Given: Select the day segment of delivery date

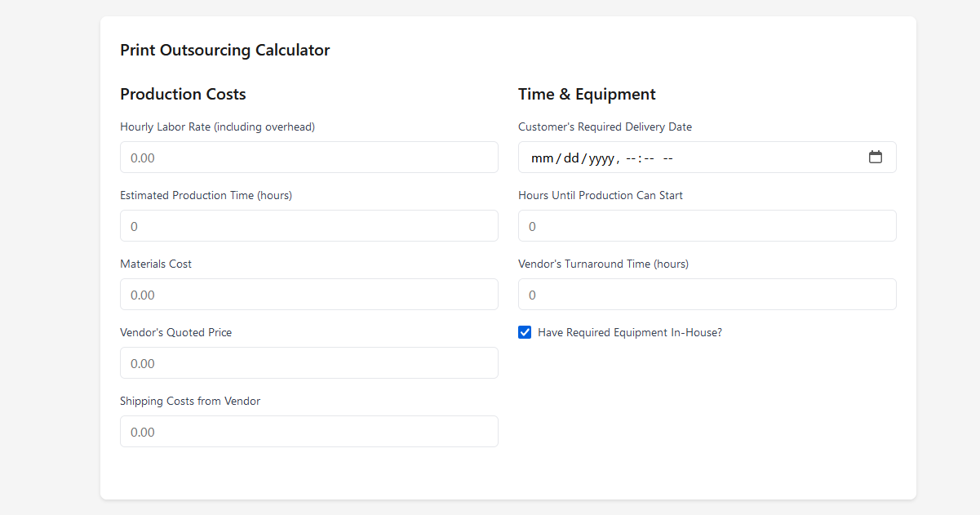Looking at the screenshot, I should click(x=570, y=158).
